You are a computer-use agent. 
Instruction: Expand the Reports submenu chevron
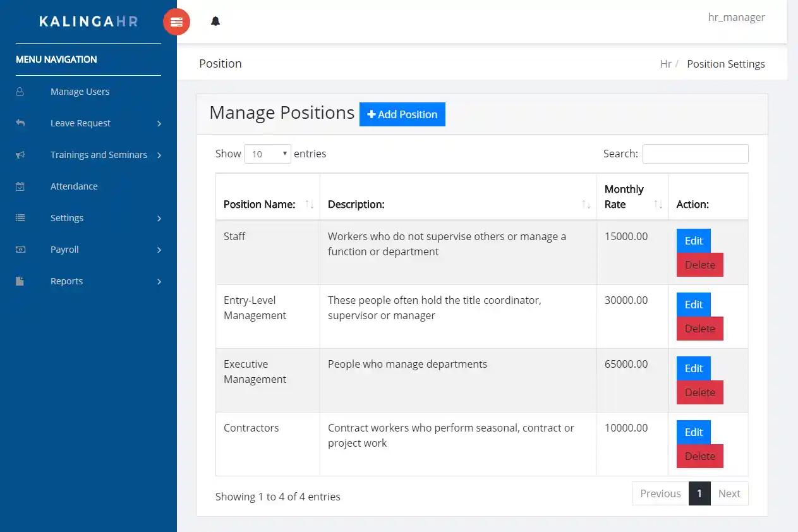(x=159, y=282)
